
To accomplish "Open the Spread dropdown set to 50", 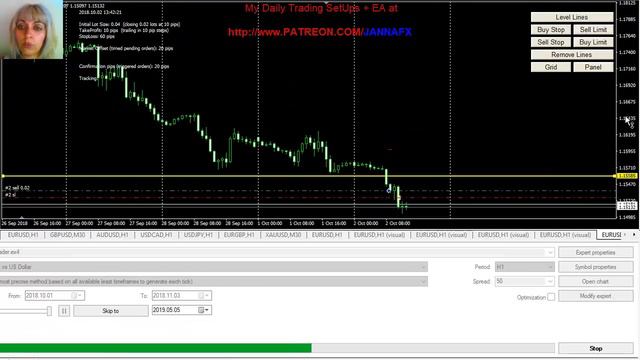I will coord(524,281).
